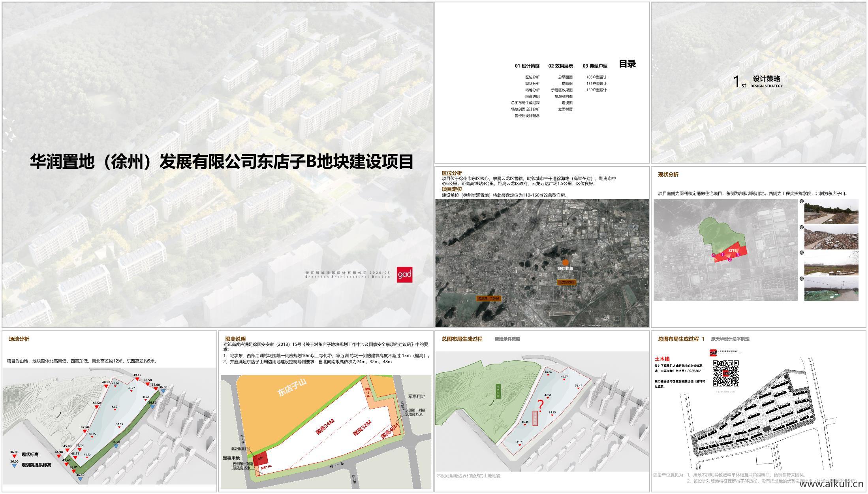Click numbered marker ① inside the SITE area

click(722, 255)
